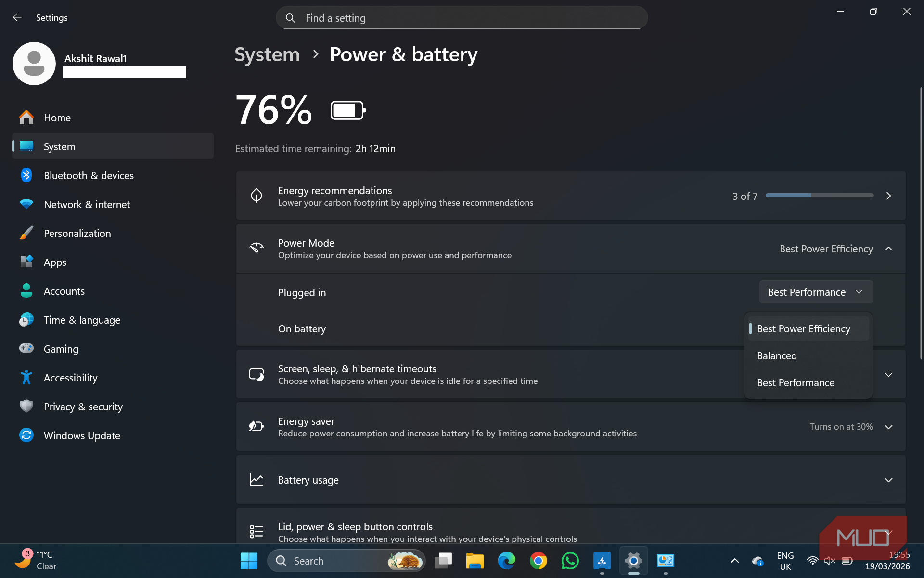Click the Apps sidebar icon
The image size is (924, 578).
point(26,262)
